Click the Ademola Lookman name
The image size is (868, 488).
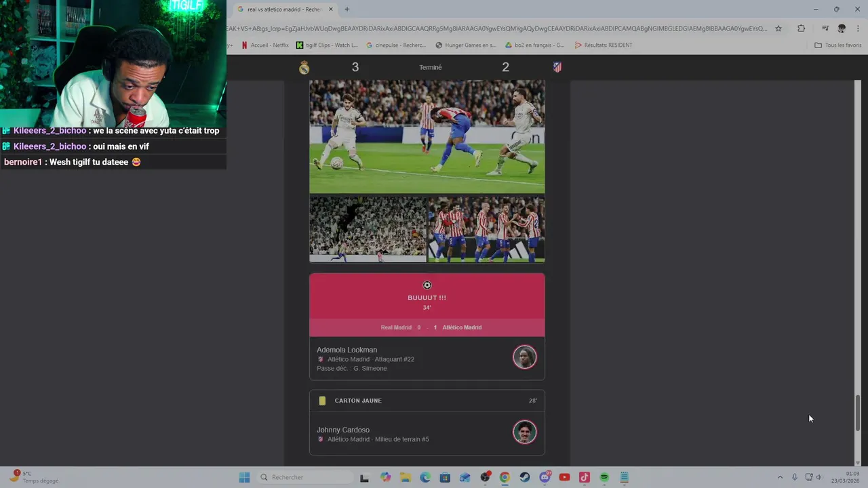point(347,350)
